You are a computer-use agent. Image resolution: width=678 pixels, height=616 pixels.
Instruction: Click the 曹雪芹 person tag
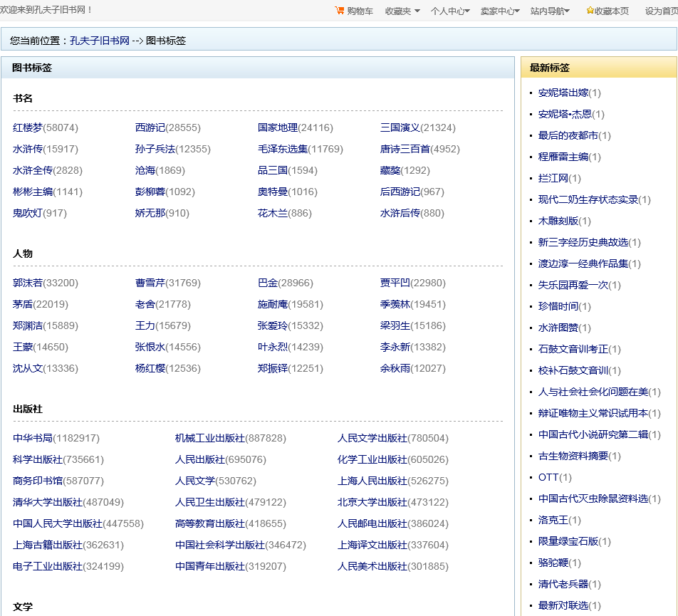[150, 283]
